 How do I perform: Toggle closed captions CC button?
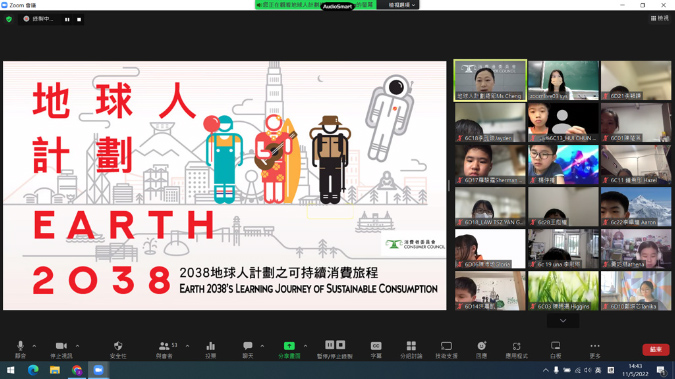point(376,349)
